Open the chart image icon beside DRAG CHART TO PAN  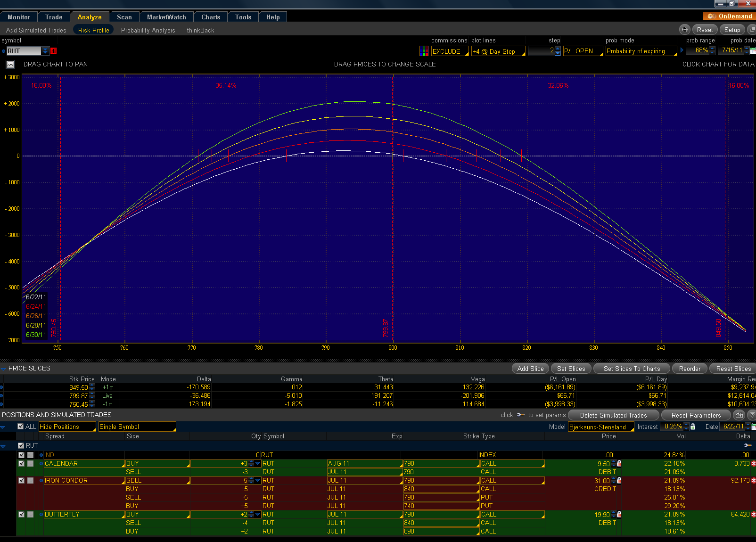[10, 64]
